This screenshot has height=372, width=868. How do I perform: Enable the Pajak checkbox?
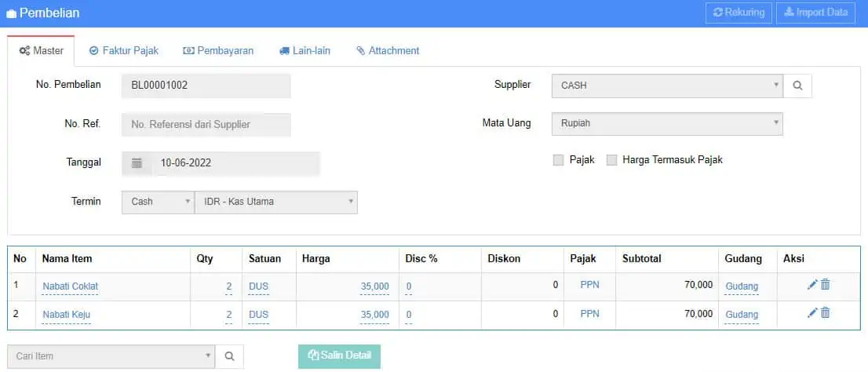pos(558,160)
